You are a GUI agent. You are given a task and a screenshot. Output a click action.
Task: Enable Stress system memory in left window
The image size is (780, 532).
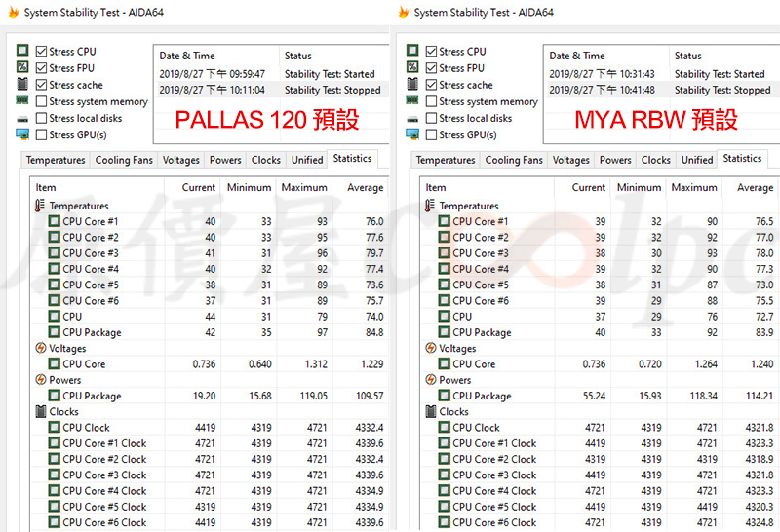41,101
